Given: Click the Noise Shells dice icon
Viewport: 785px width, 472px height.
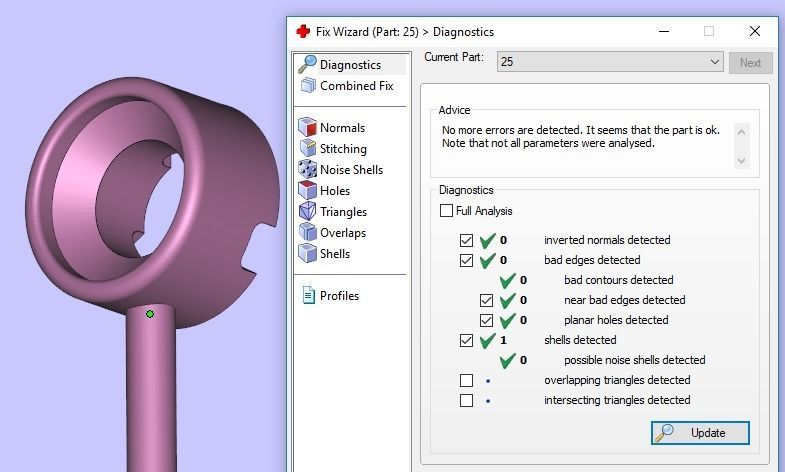Looking at the screenshot, I should 307,169.
